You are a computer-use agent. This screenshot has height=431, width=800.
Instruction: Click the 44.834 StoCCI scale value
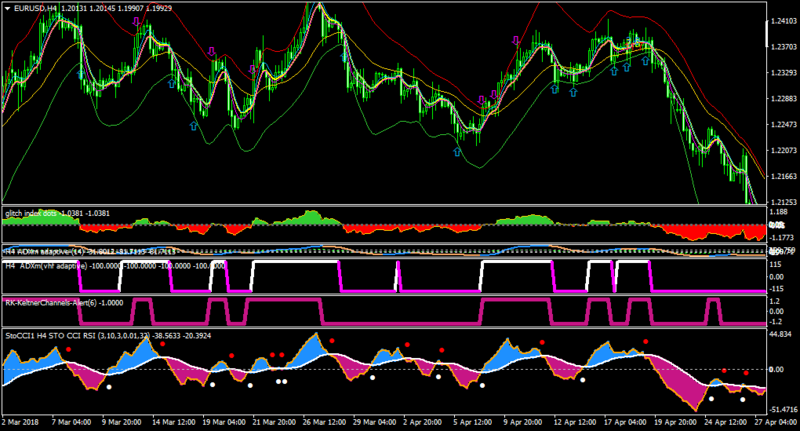pos(782,335)
